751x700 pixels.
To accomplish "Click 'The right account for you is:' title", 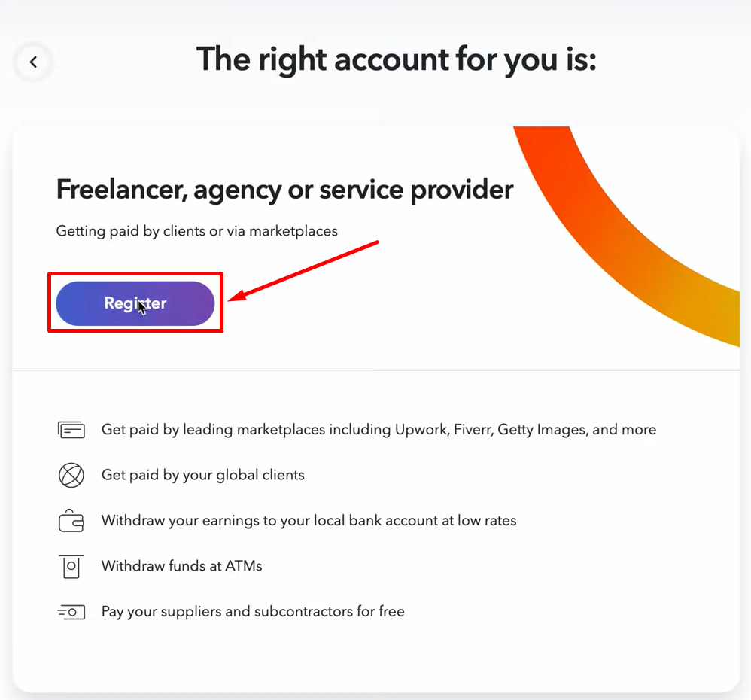I will (x=397, y=59).
